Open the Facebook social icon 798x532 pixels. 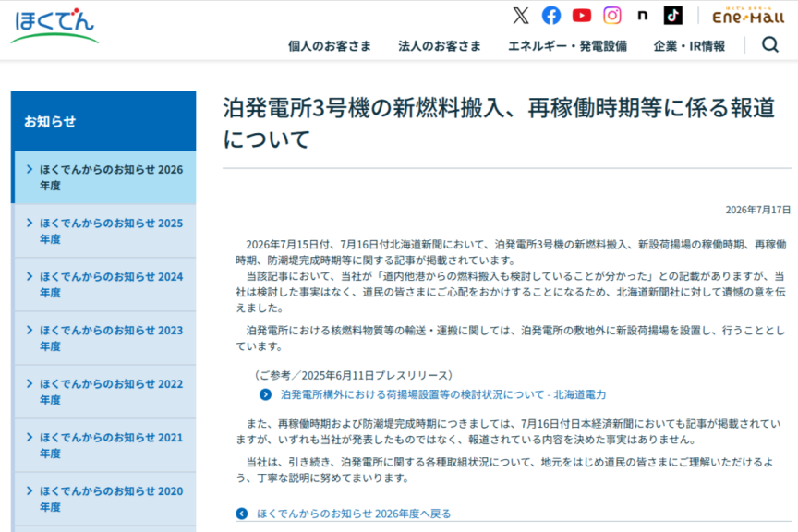tap(551, 16)
